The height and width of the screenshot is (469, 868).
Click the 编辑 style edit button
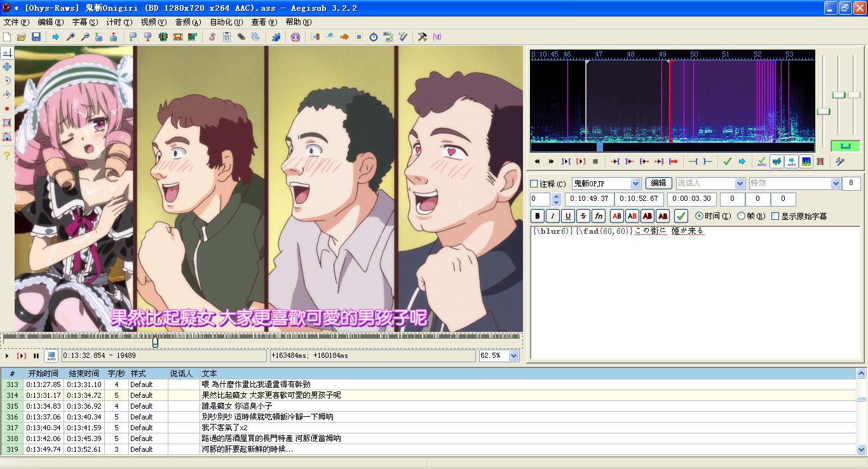[x=659, y=183]
